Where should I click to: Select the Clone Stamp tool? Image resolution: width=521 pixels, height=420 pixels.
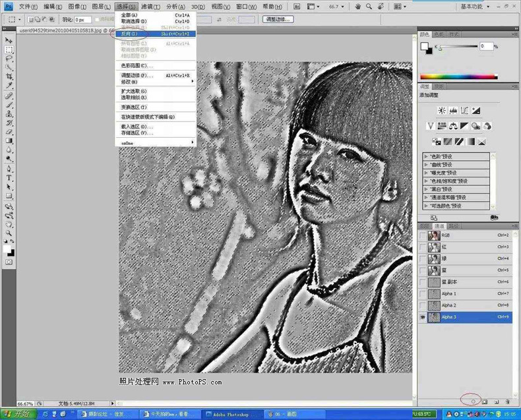click(x=9, y=114)
